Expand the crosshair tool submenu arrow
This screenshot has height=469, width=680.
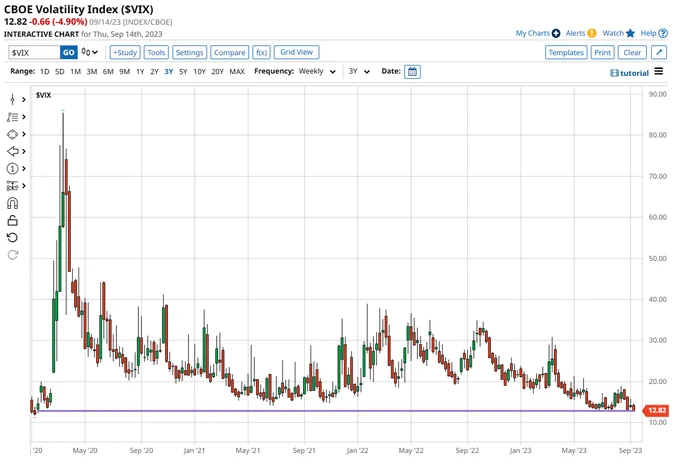(23, 100)
